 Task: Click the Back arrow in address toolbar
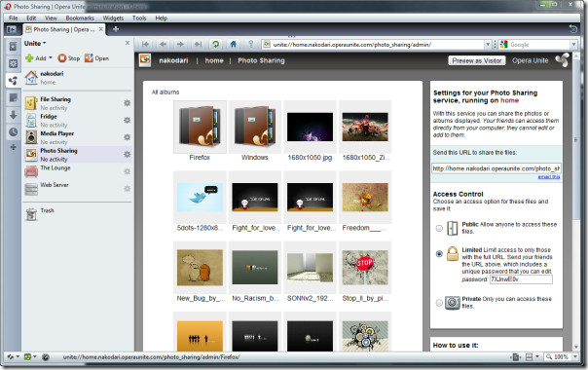tap(164, 44)
